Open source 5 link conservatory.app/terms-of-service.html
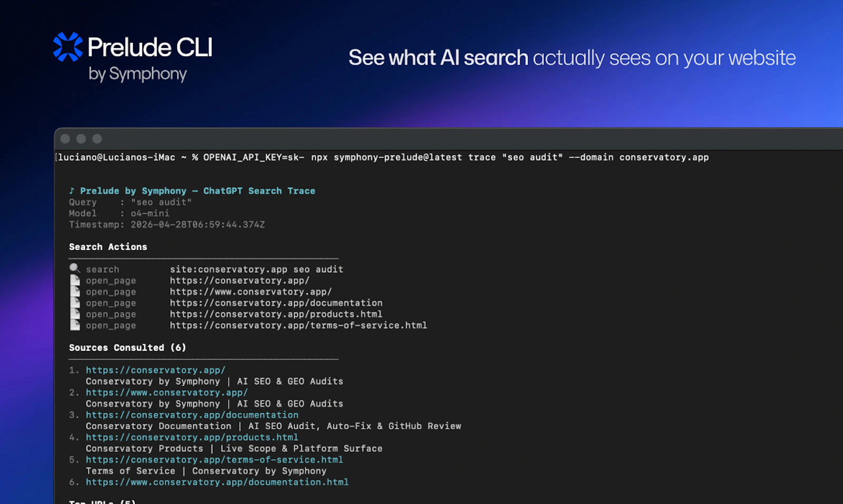The width and height of the screenshot is (843, 504). pyautogui.click(x=214, y=460)
